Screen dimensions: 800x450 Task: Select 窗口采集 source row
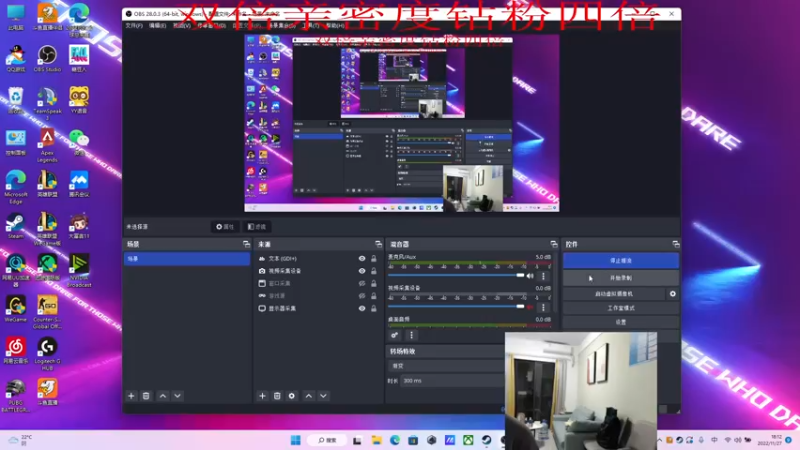pyautogui.click(x=318, y=283)
